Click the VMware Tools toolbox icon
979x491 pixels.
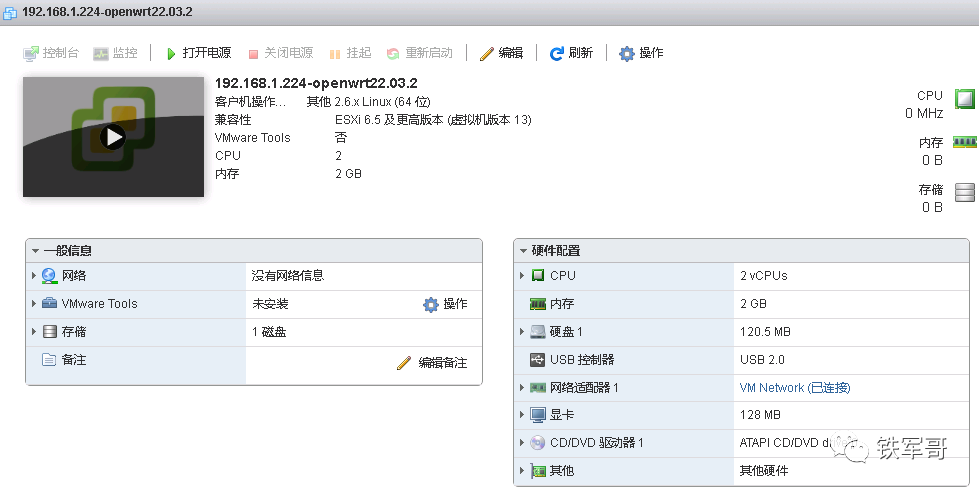[x=49, y=304]
